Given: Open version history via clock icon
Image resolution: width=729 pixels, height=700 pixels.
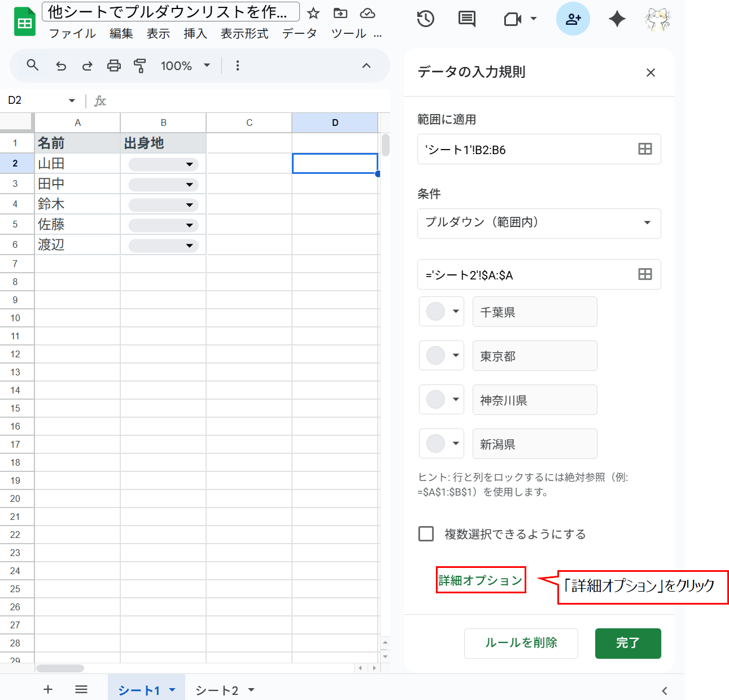Looking at the screenshot, I should point(425,19).
